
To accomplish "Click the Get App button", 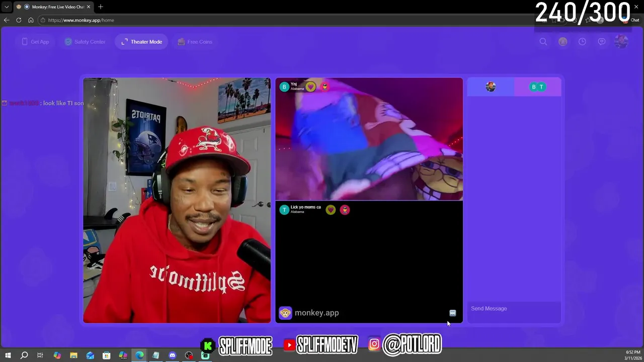I will tap(35, 42).
